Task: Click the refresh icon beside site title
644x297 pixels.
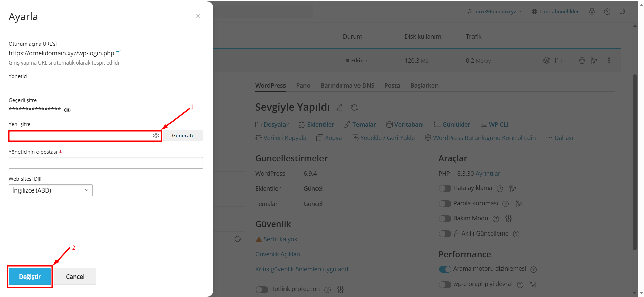Action: coord(354,108)
